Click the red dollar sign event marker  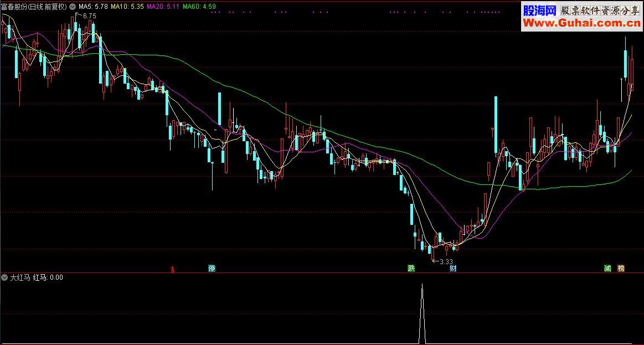click(x=173, y=270)
